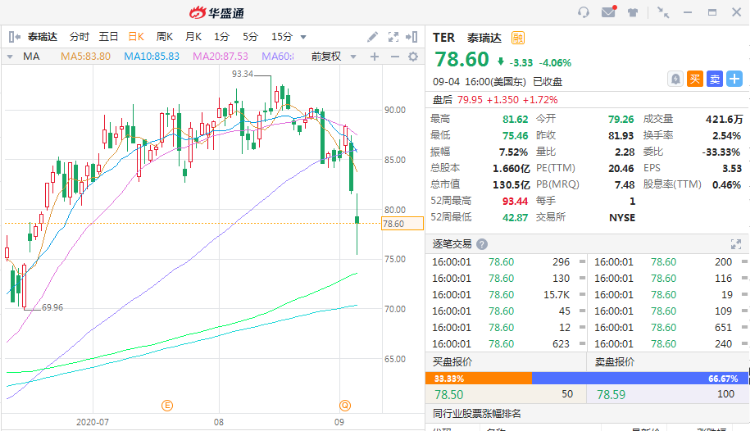750x431 pixels.
Task: Click the blue sell (卖) button
Action: click(x=715, y=79)
